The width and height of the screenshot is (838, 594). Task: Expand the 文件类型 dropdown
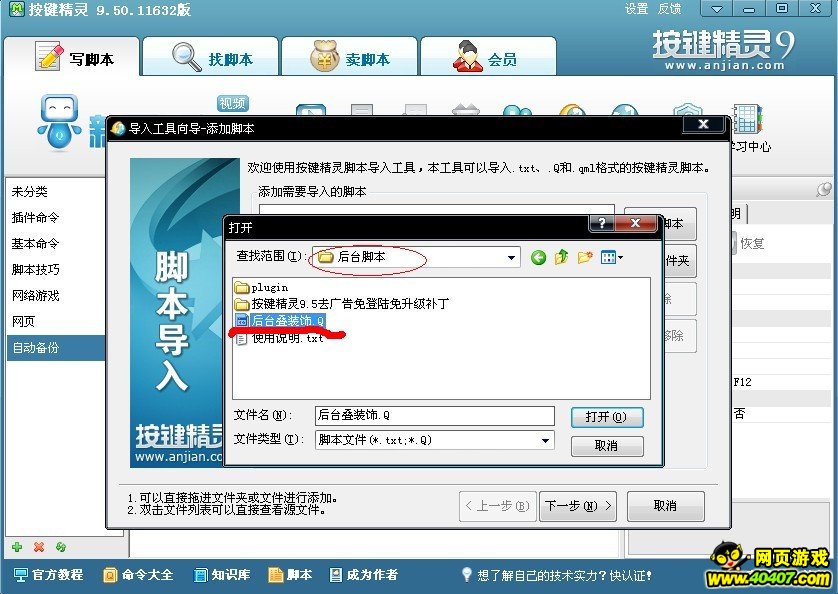coord(545,441)
